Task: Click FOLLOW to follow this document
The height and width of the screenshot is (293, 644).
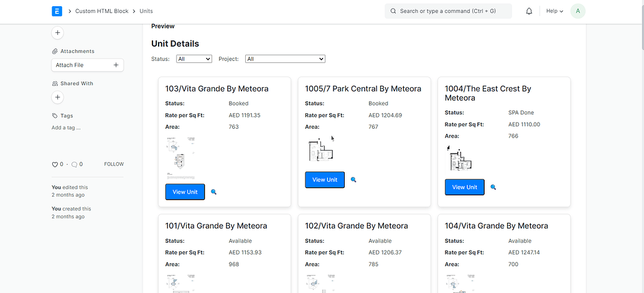Action: [x=114, y=164]
